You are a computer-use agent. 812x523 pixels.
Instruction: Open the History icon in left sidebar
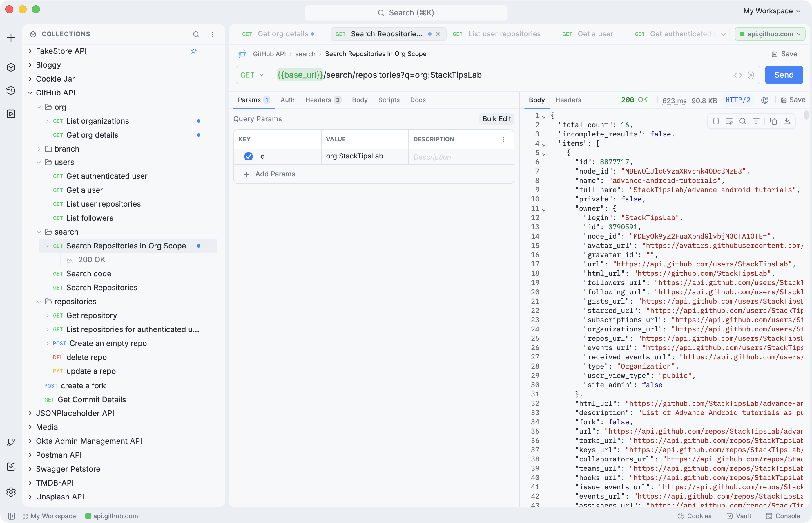coord(11,90)
